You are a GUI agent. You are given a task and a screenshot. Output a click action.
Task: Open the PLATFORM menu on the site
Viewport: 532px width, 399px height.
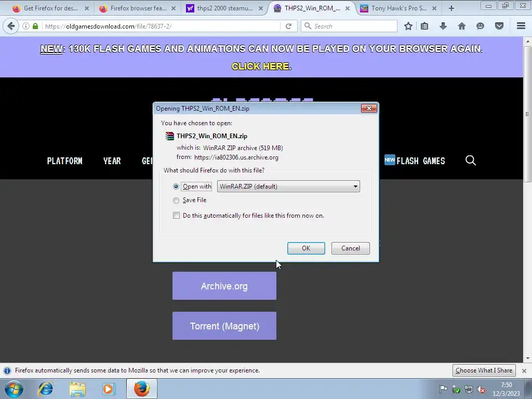pos(64,161)
